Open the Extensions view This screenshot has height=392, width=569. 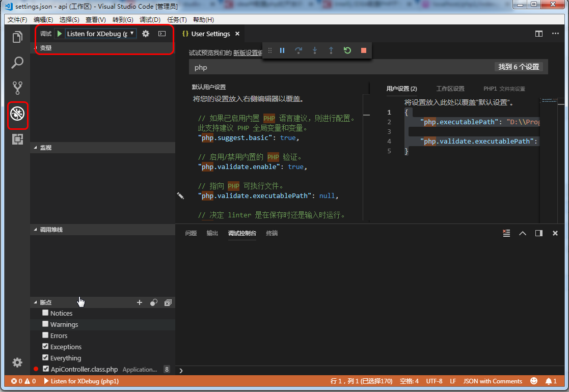17,139
